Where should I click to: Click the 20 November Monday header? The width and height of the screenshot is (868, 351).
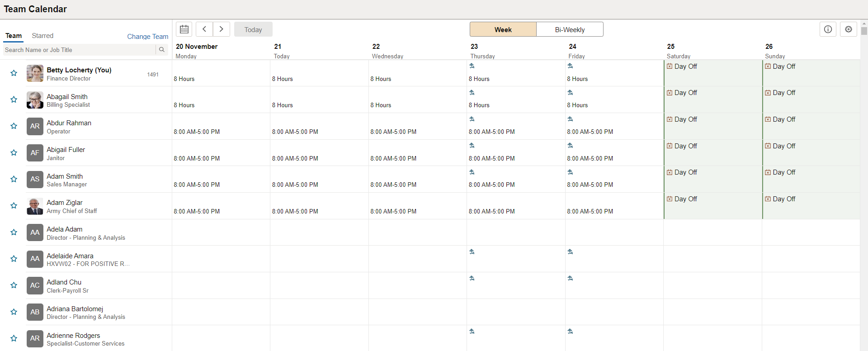tap(197, 51)
